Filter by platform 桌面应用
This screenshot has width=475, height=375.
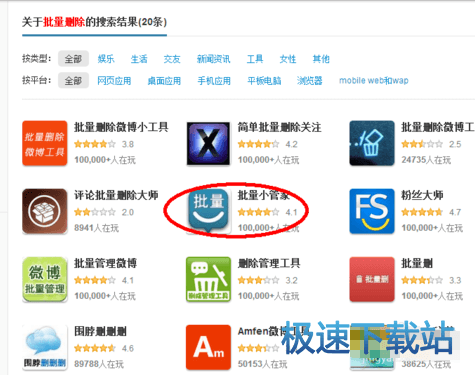pos(164,81)
